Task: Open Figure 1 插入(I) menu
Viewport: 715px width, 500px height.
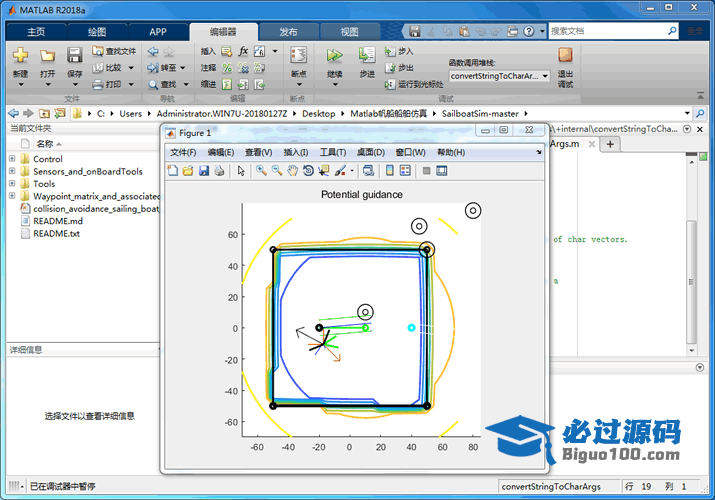Action: point(295,152)
